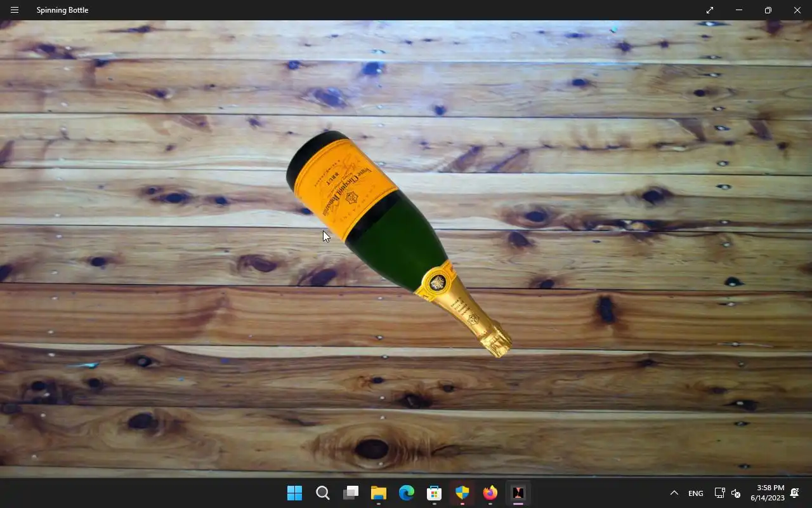Screen dimensions: 812x508
Task: Open the clock showing 3:58 PM
Action: tap(768, 493)
